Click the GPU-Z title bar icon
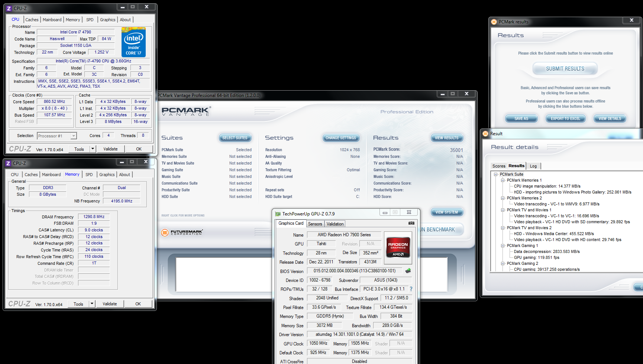The image size is (643, 364). click(x=278, y=214)
